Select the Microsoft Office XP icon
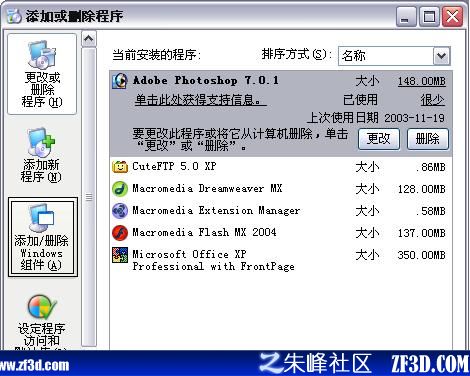The height and width of the screenshot is (376, 470). coord(120,255)
